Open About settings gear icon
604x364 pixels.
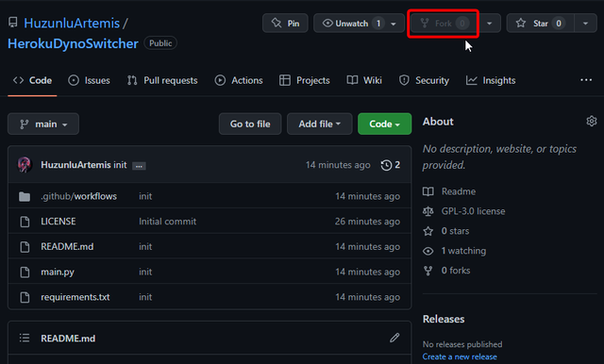[592, 122]
